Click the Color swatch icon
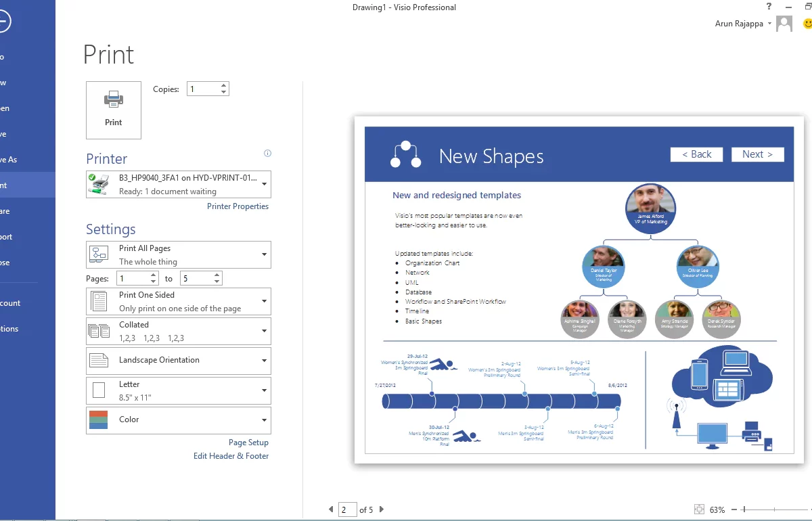 (98, 420)
